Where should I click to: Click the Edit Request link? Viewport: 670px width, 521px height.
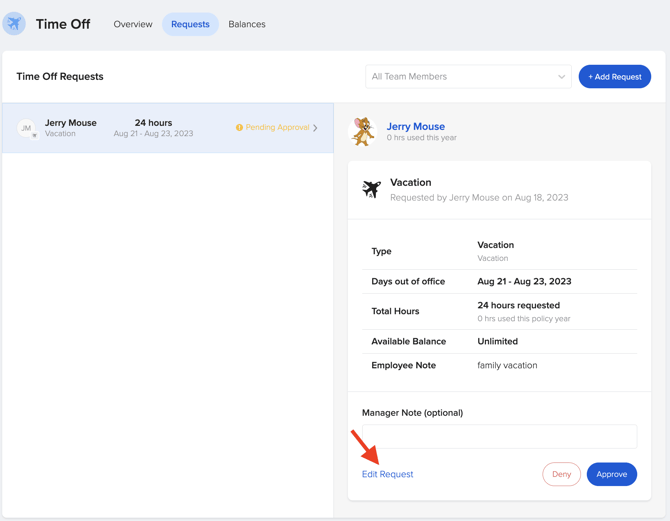pos(387,474)
